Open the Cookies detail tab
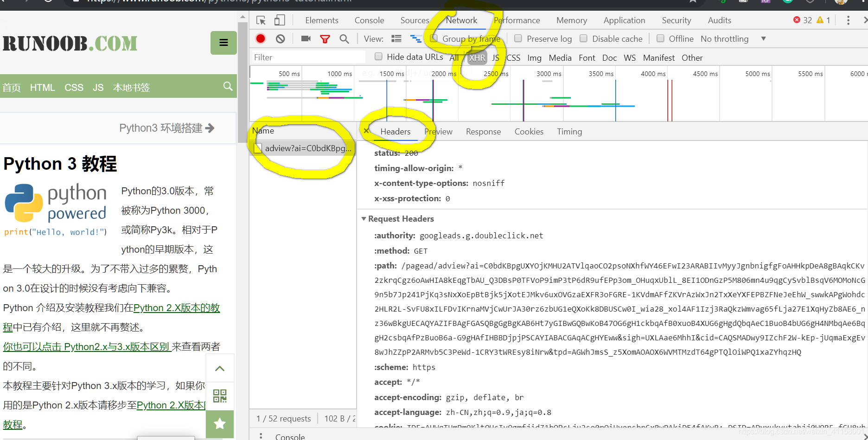868x440 pixels. 529,132
